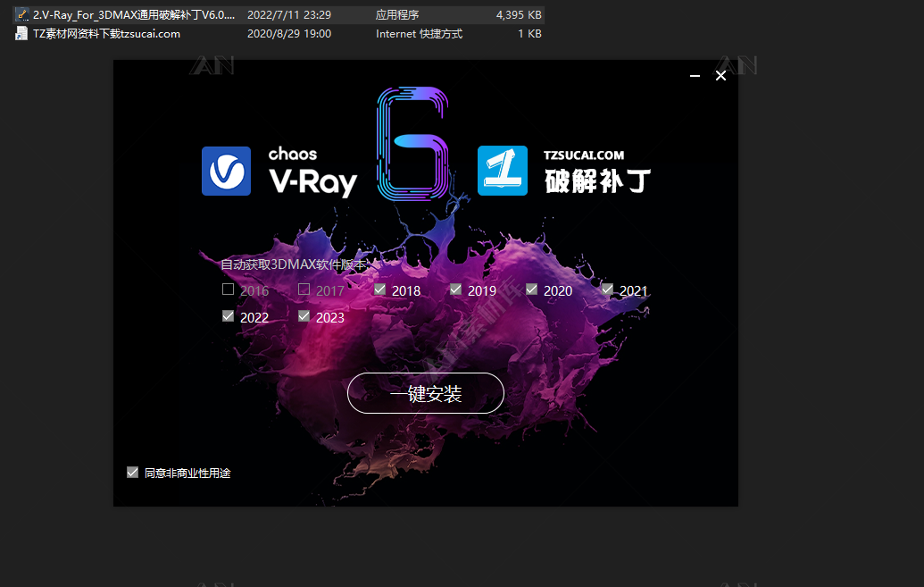Click the date 2022/7/11 23:29

pos(288,15)
